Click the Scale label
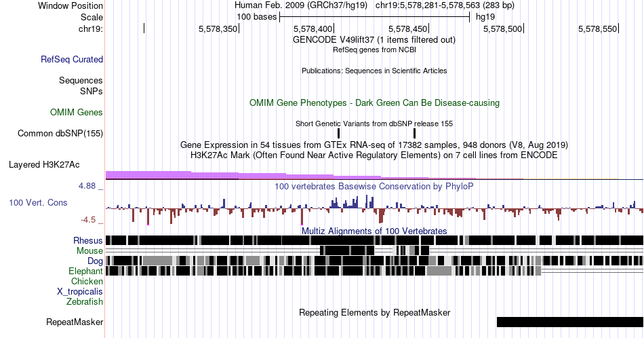Image resolution: width=644 pixels, height=338 pixels. [x=92, y=17]
